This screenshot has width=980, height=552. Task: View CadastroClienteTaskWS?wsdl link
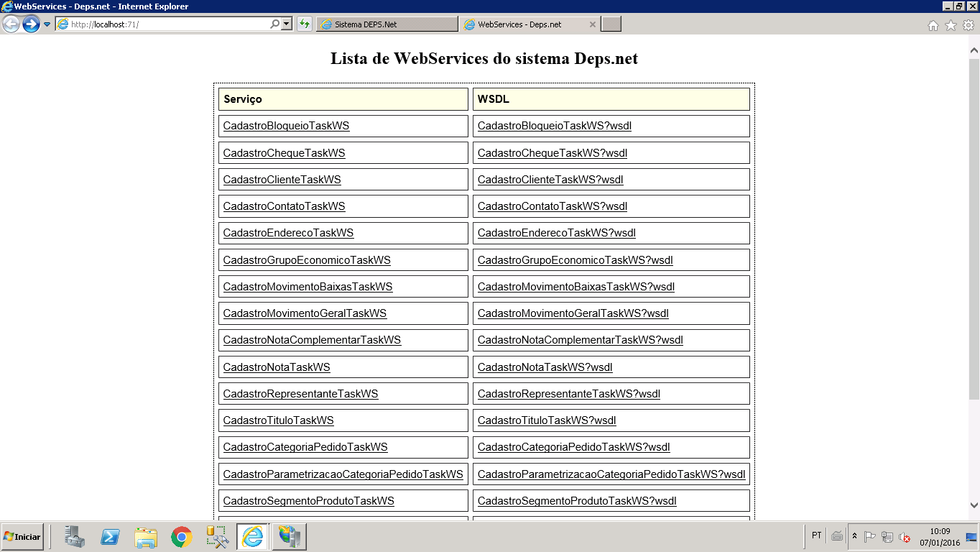coord(550,180)
